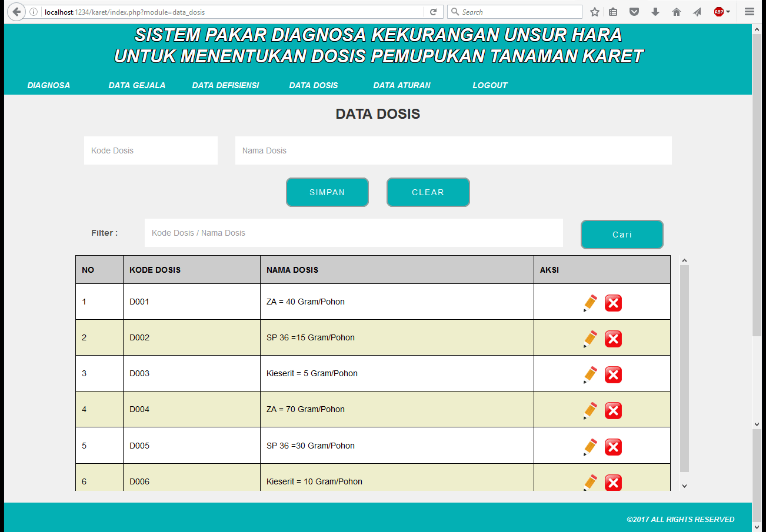This screenshot has height=532, width=766.
Task: Focus the Kode Dosis input field
Action: [151, 150]
